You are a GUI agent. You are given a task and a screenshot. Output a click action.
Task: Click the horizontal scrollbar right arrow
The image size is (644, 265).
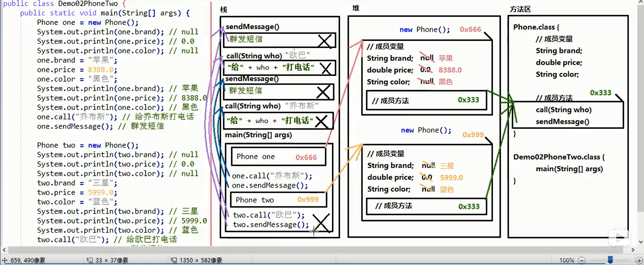633,250
